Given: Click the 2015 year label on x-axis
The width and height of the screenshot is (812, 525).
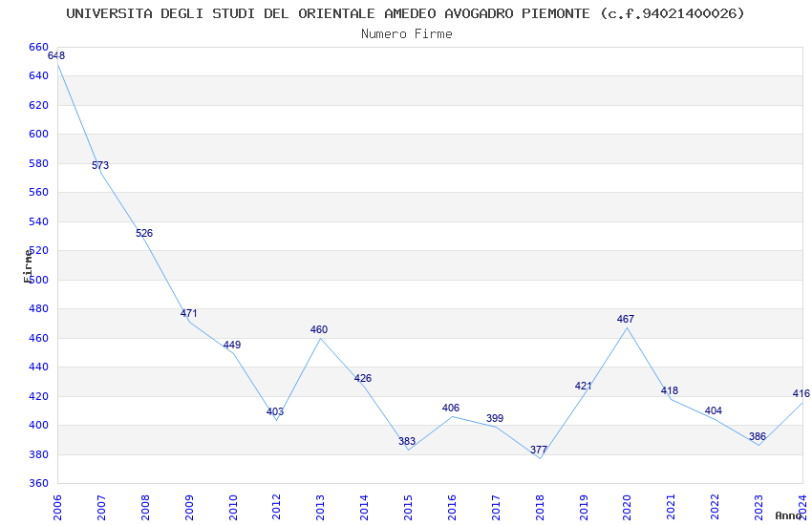Looking at the screenshot, I should point(408,507).
